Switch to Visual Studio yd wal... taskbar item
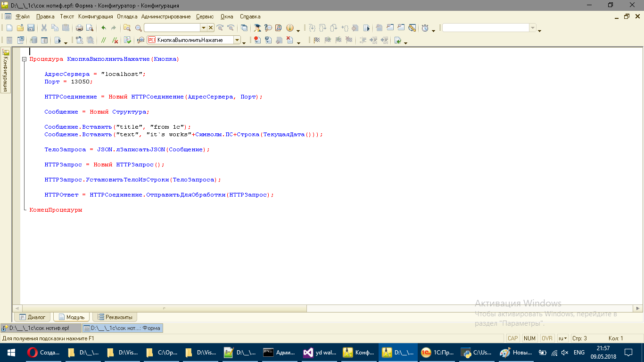This screenshot has width=644, height=362. pos(320,352)
